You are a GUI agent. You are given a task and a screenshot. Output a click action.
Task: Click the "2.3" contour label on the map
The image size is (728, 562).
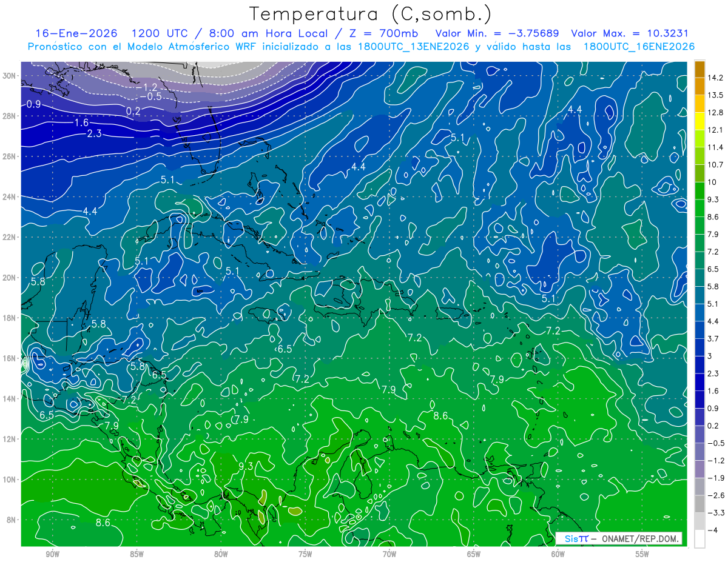(x=94, y=133)
